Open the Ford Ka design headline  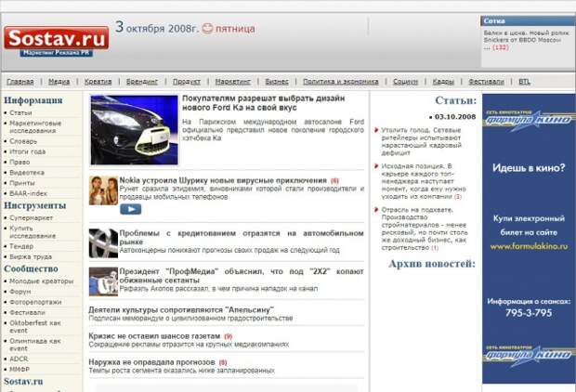tap(264, 103)
